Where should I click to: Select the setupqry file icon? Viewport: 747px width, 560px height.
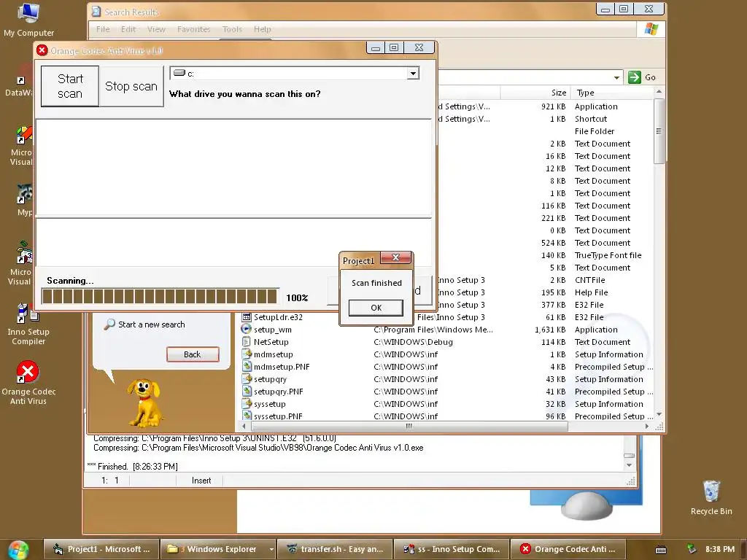247,379
